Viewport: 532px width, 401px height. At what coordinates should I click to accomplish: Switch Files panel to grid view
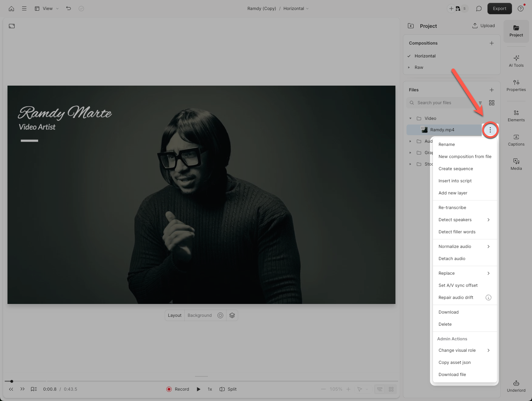click(492, 103)
